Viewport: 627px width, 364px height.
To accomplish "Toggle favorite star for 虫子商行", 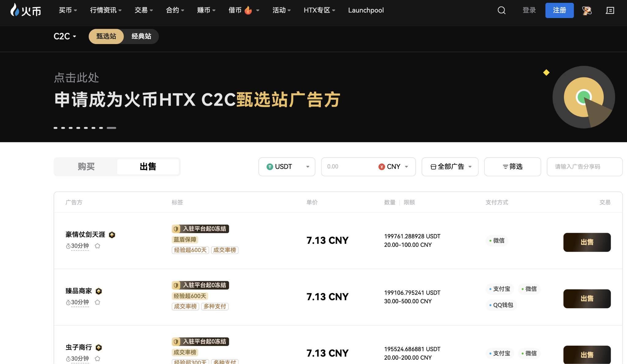I will pos(98,358).
